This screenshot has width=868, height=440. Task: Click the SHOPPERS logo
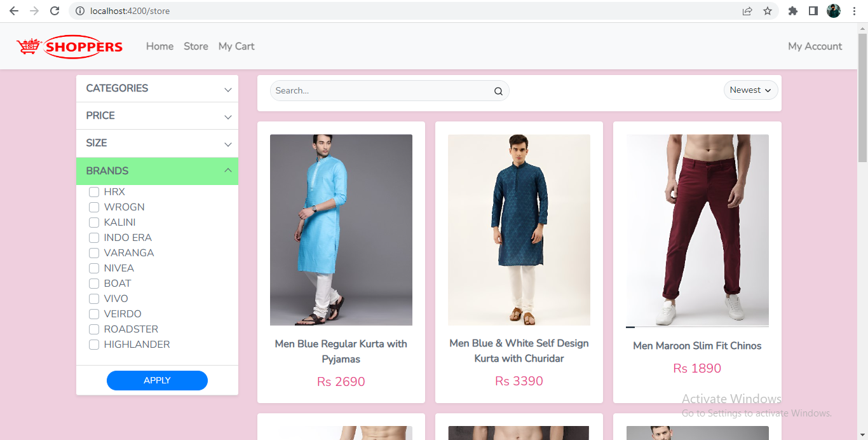point(69,46)
